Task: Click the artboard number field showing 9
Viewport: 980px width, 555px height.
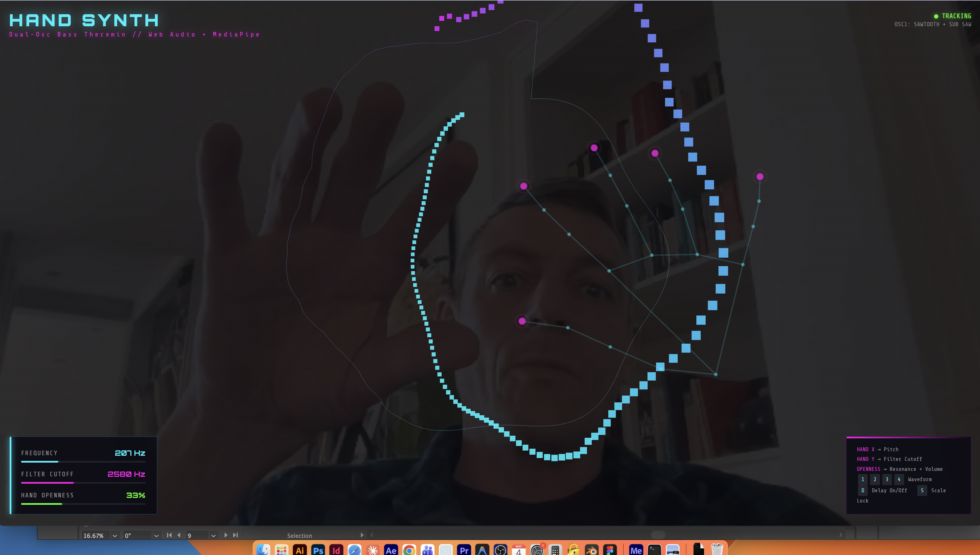Action: 197,536
